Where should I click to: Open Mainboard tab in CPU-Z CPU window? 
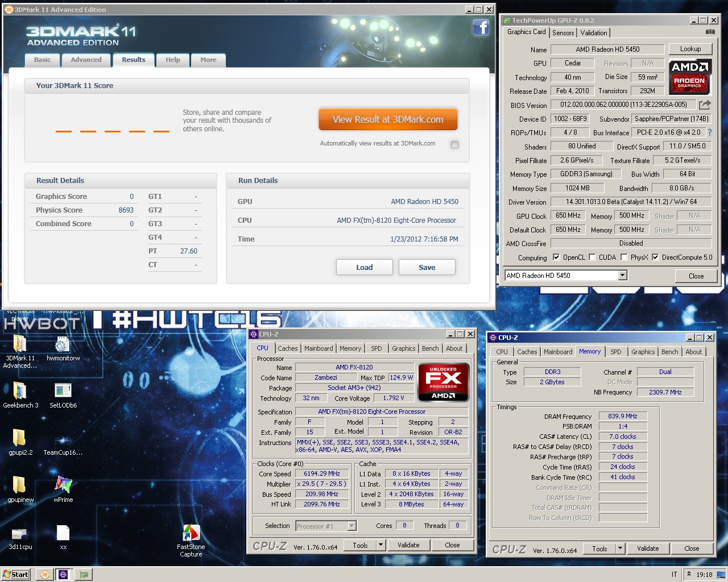tap(318, 348)
